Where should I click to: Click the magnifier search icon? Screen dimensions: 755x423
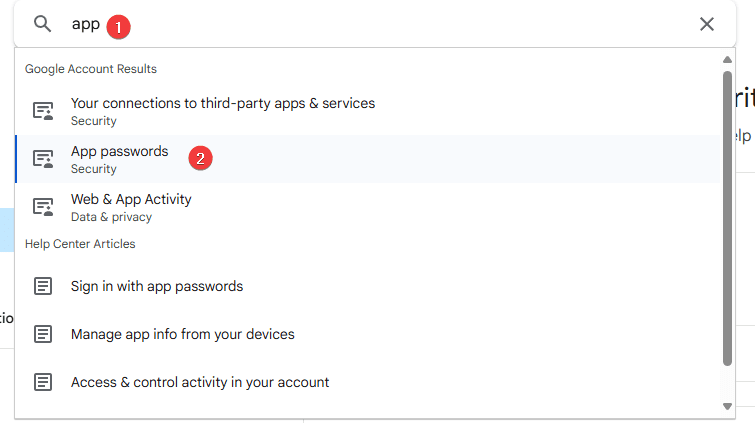coord(42,24)
